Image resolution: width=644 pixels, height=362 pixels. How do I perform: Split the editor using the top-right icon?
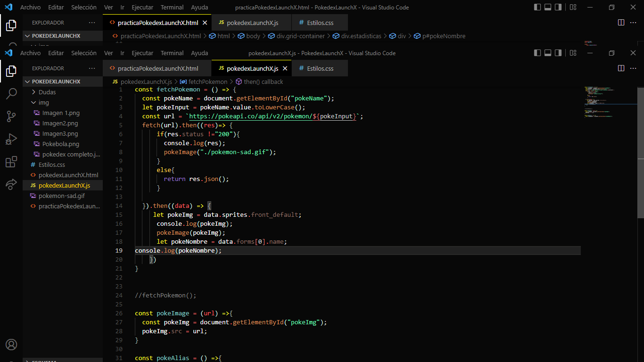coord(621,68)
